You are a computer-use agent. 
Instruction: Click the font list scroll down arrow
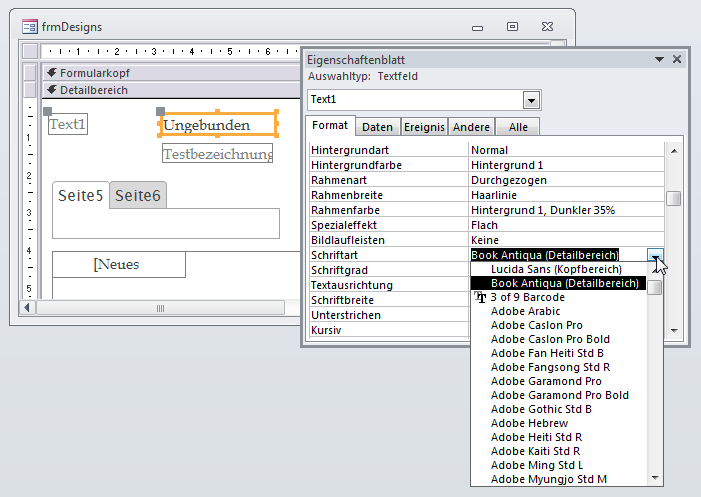[x=655, y=478]
